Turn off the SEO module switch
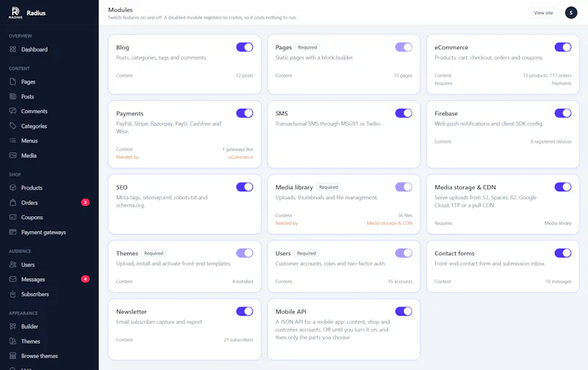 [x=245, y=188]
